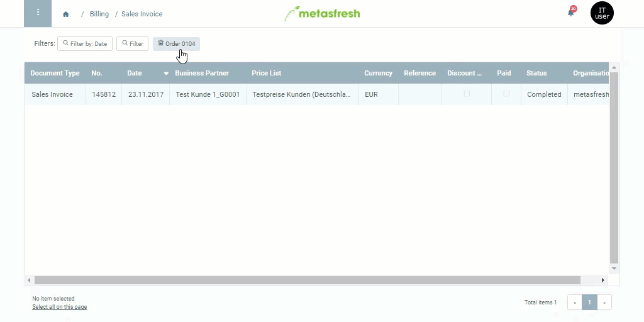Click horizontal scrollbar right arrow
Screen dimensions: 644x322
tap(603, 280)
